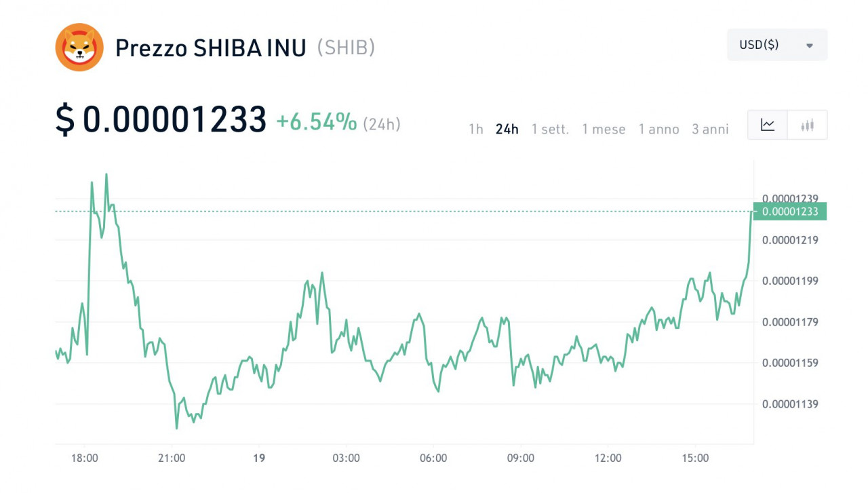Select the 1 mese time range
Screen dimensions: 868x493
point(604,129)
